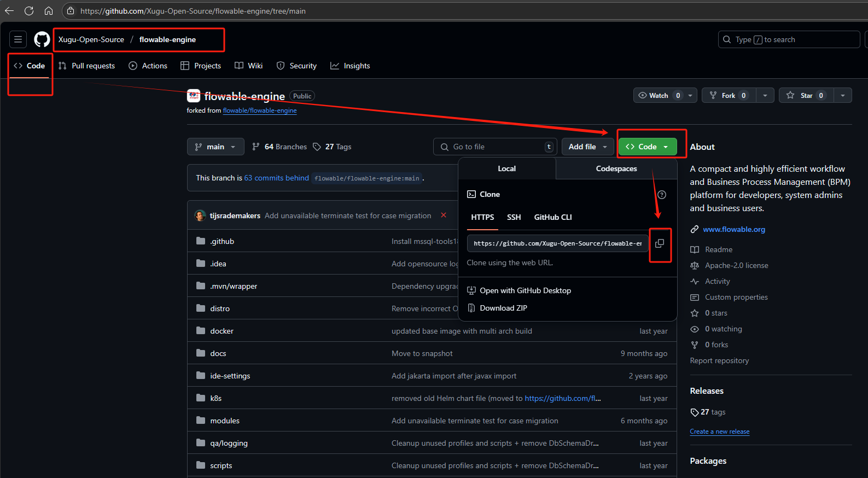Refresh the page in the browser
Image resolution: width=868 pixels, height=478 pixels.
click(x=29, y=11)
